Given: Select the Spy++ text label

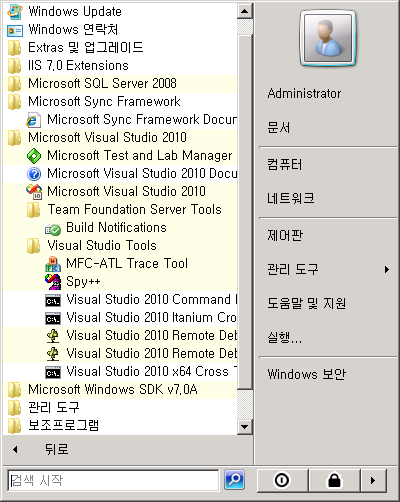Looking at the screenshot, I should pyautogui.click(x=83, y=282).
